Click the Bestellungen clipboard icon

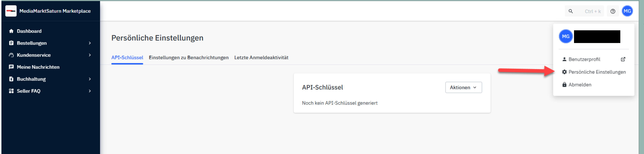(x=11, y=43)
